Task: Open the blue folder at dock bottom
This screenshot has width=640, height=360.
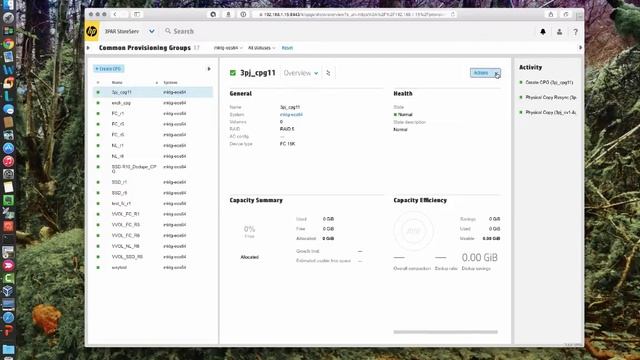Action: point(8,349)
